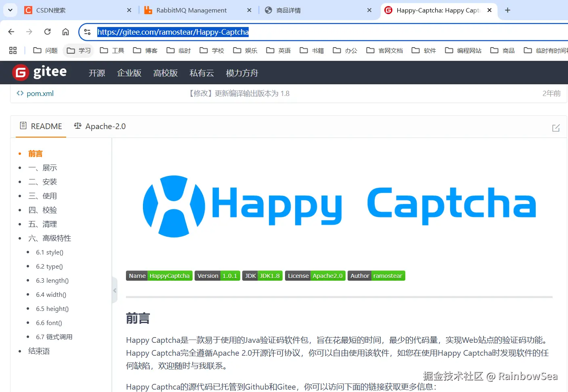Open the 工具 bookmark folder
The image size is (568, 392).
[x=112, y=50]
